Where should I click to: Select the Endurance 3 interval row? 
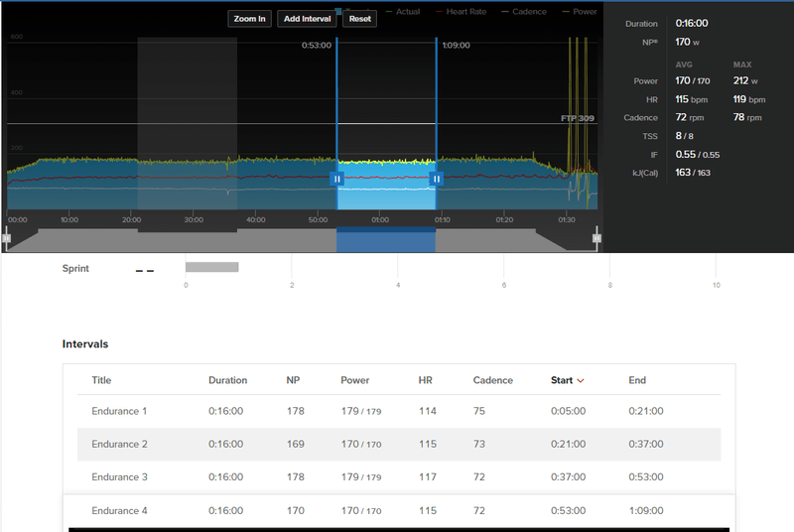(x=399, y=476)
